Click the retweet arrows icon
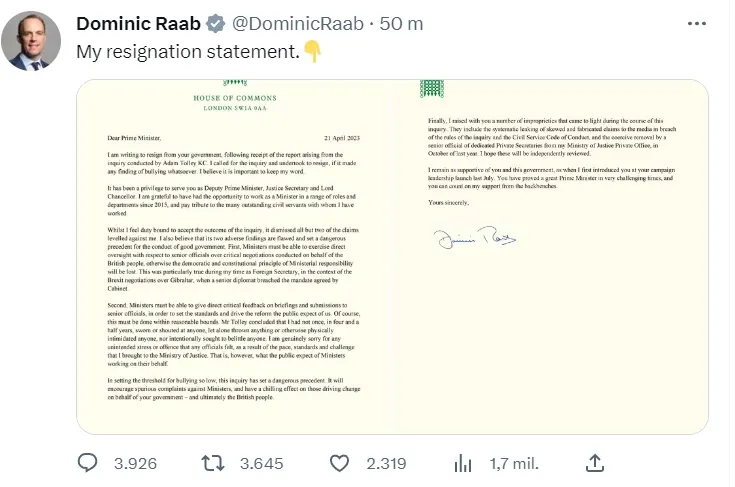 [213, 463]
